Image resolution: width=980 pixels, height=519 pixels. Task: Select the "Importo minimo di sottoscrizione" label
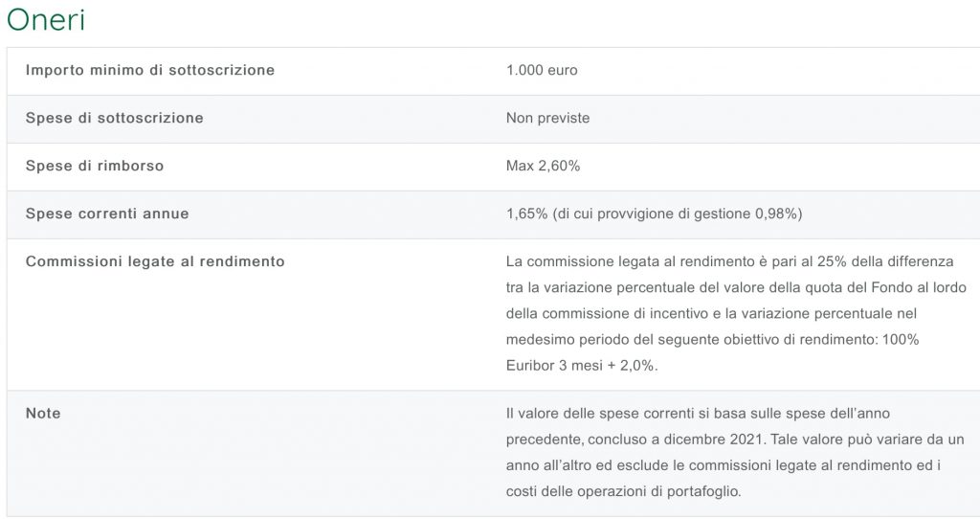[x=150, y=70]
